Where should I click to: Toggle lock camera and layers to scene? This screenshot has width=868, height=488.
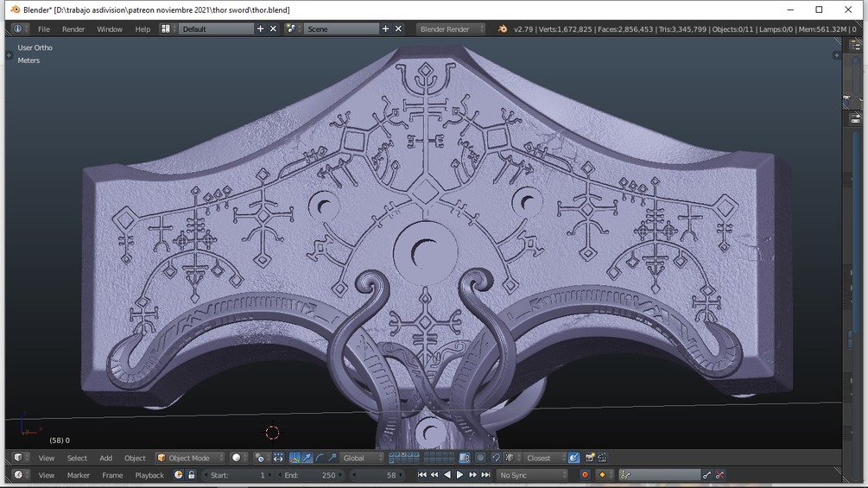(x=465, y=458)
